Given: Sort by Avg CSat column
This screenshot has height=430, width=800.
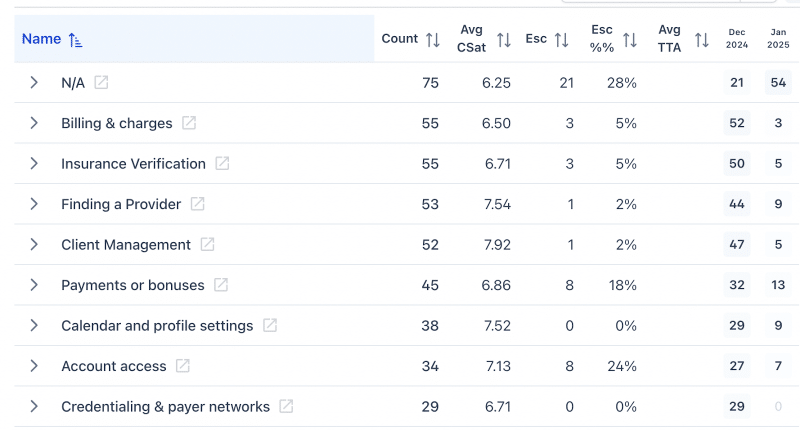Looking at the screenshot, I should (504, 40).
